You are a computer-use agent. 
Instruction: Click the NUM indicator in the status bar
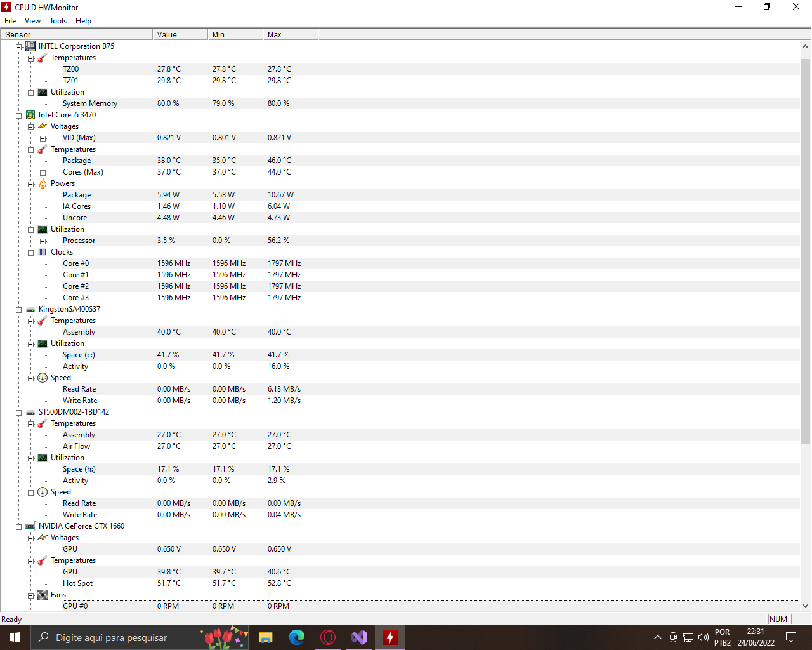[778, 620]
